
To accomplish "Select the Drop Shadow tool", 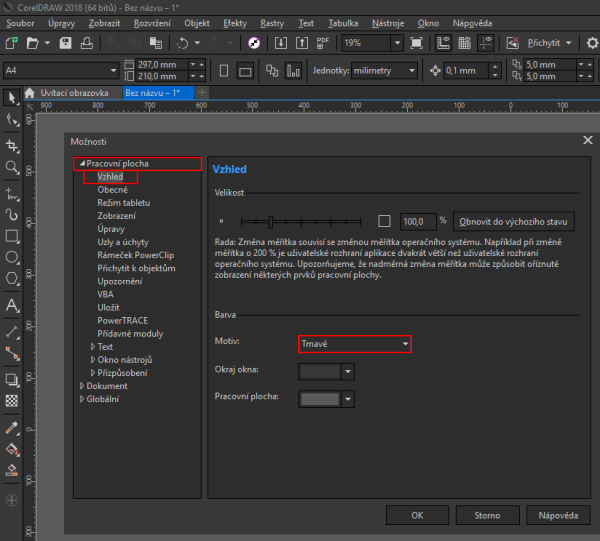I will pyautogui.click(x=11, y=380).
